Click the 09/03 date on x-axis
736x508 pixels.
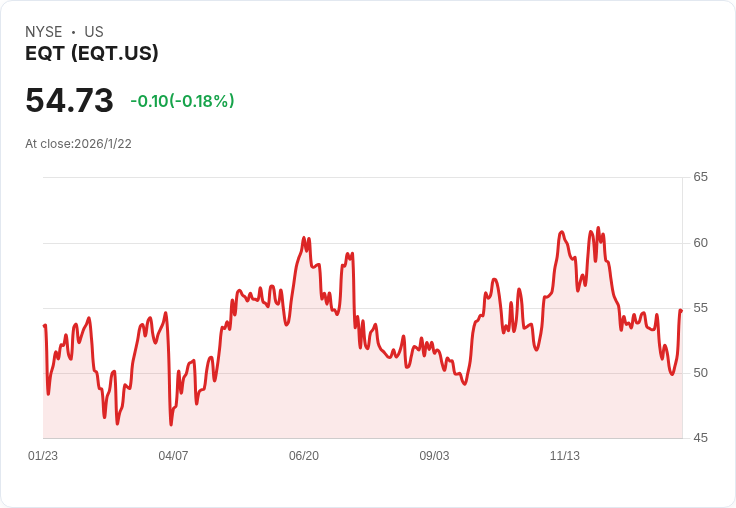pos(434,456)
